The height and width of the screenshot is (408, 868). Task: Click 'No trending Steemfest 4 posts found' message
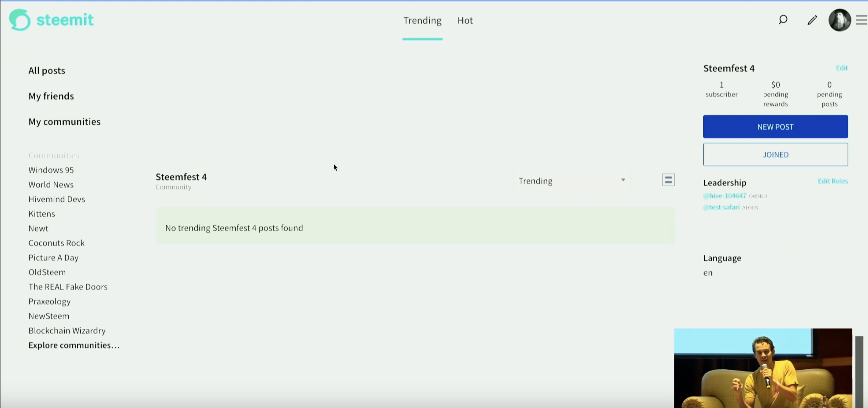click(x=234, y=228)
